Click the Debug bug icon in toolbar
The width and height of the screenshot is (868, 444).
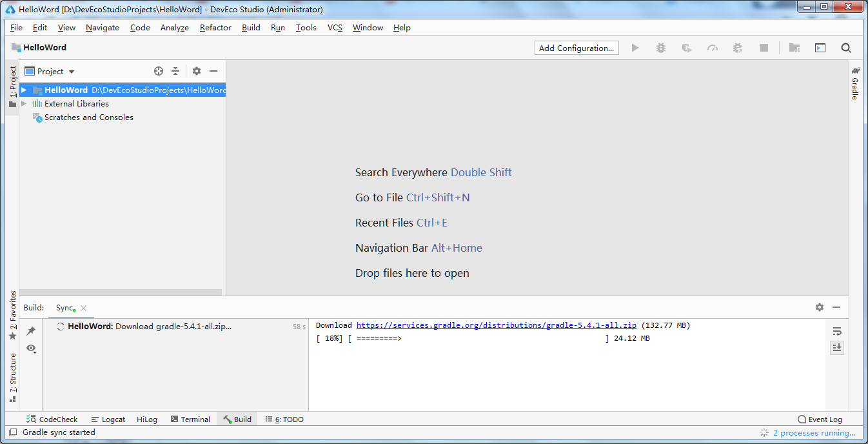pos(661,48)
